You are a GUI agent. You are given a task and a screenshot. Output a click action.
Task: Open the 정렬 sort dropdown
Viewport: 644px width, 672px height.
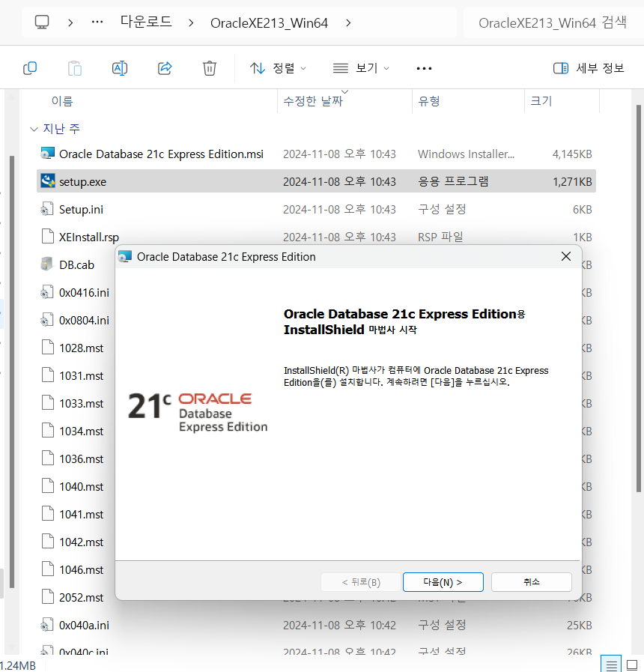278,68
